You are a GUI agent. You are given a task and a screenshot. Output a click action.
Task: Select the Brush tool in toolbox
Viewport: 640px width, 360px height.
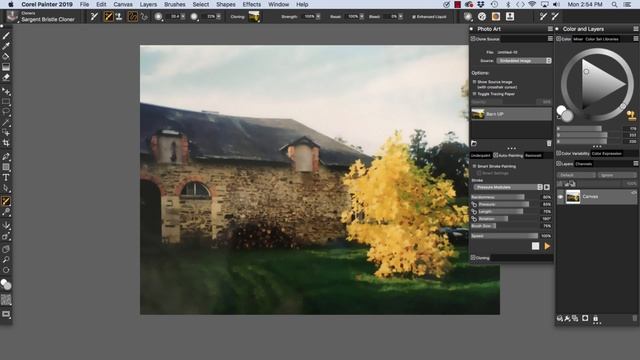click(6, 36)
